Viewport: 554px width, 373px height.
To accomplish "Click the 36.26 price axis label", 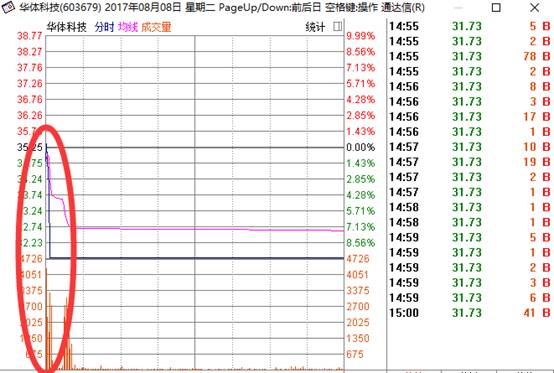I will coord(30,116).
